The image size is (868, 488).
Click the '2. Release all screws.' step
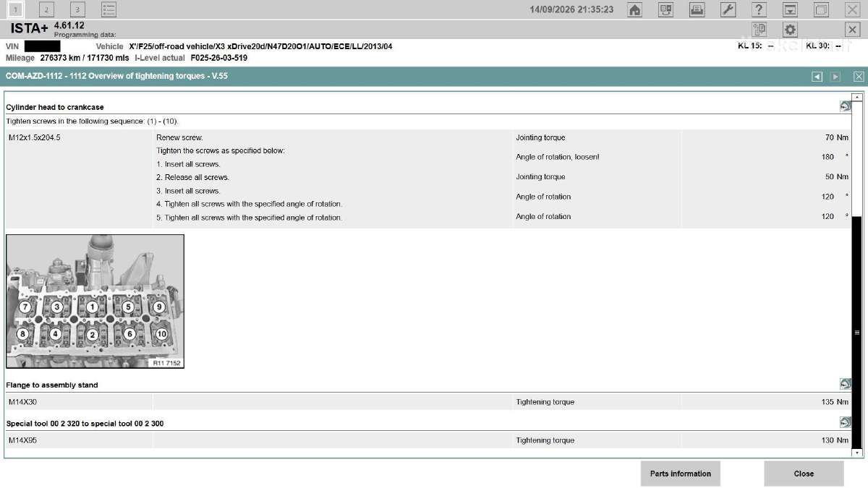pos(192,177)
